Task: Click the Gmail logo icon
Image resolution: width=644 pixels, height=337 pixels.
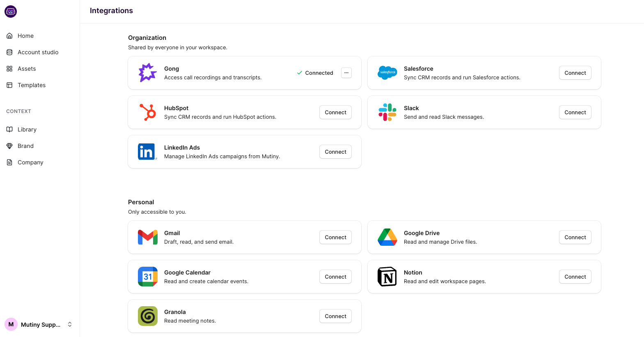Action: 148,237
